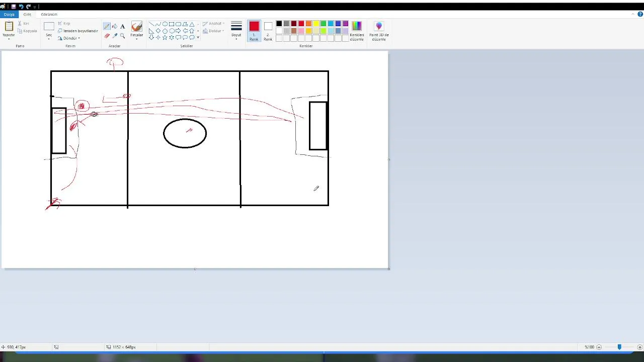Click the black center circle on the canvas drawing
644x362 pixels.
(x=185, y=133)
